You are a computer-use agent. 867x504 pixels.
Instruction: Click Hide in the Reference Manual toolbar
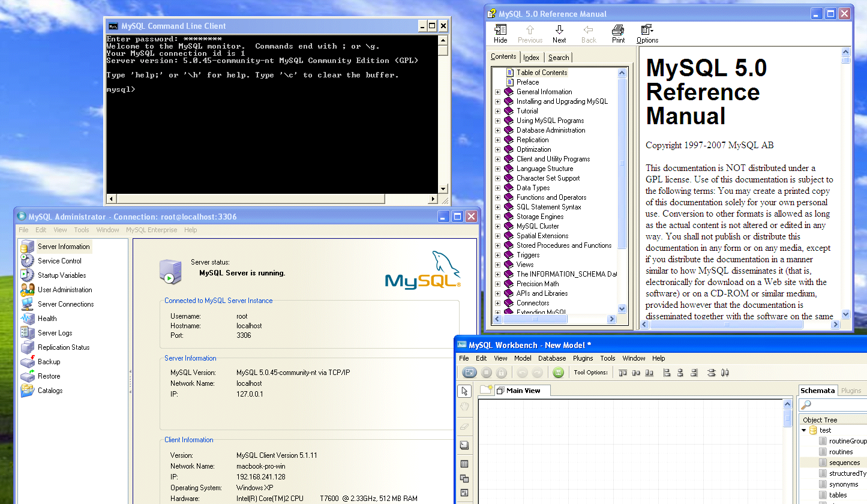click(x=500, y=34)
